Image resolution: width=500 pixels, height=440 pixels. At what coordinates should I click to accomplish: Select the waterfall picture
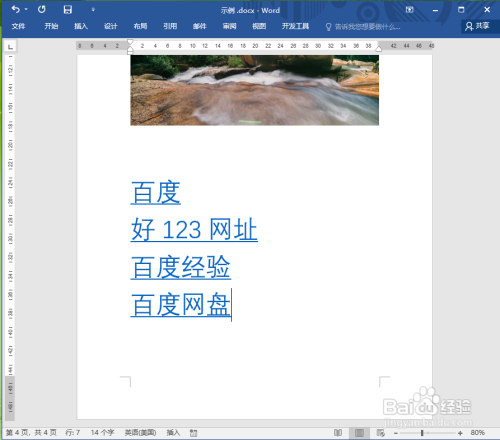[x=254, y=90]
